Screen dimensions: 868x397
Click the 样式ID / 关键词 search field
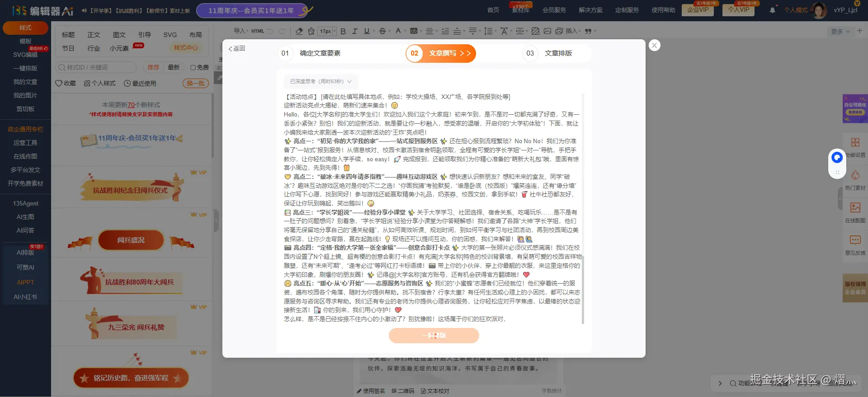click(x=95, y=67)
